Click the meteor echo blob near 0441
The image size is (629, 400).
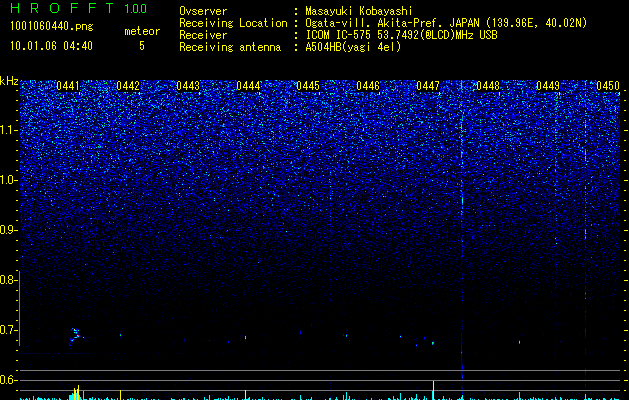[x=75, y=336]
